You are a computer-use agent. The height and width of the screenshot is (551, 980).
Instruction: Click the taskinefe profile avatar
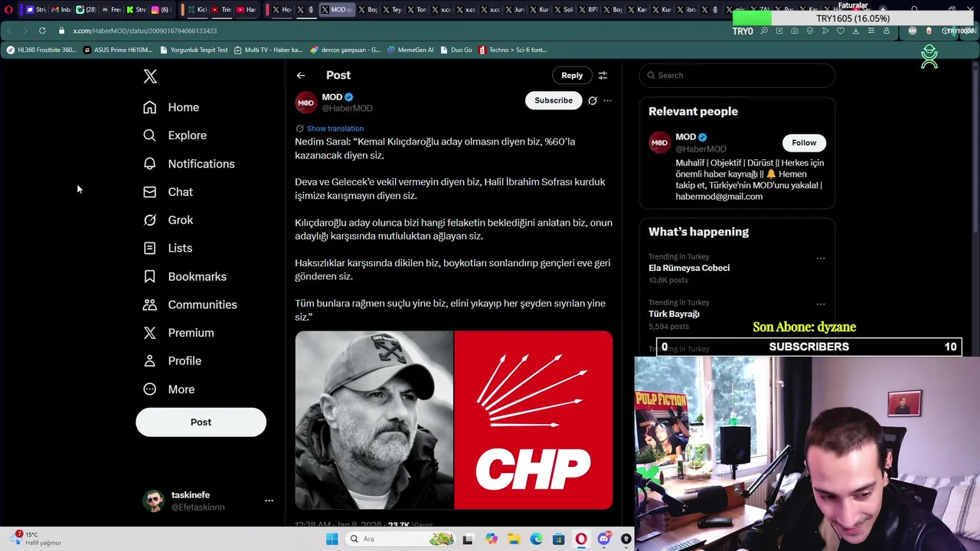pyautogui.click(x=154, y=501)
